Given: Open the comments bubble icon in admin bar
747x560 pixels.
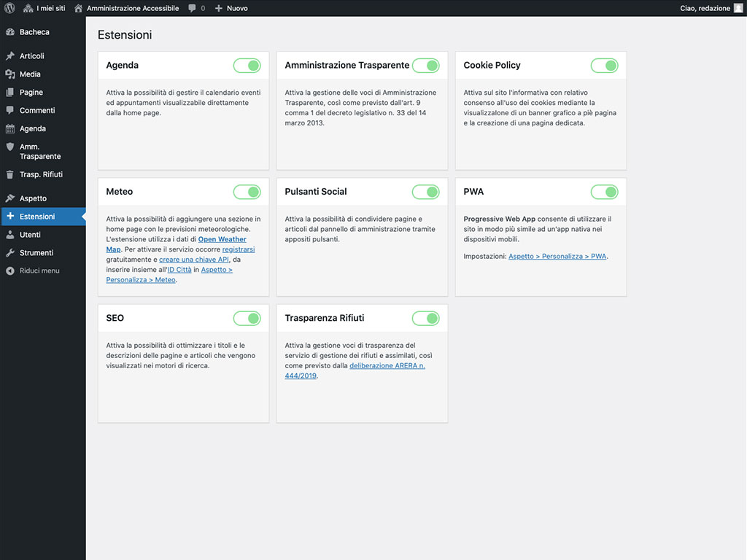Looking at the screenshot, I should tap(192, 8).
